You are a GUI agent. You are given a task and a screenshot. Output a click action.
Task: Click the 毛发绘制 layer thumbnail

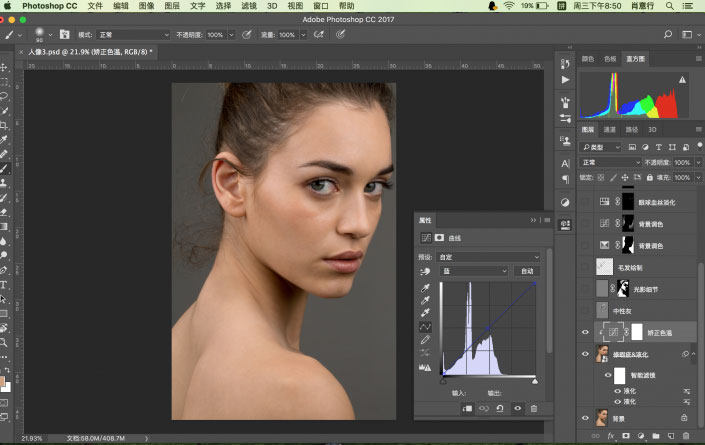(603, 267)
